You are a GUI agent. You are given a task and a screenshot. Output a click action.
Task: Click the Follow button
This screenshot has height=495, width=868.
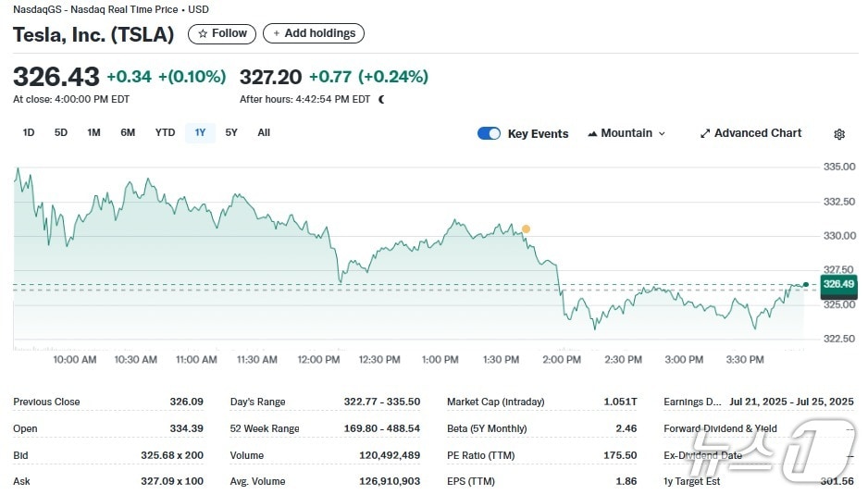point(222,33)
